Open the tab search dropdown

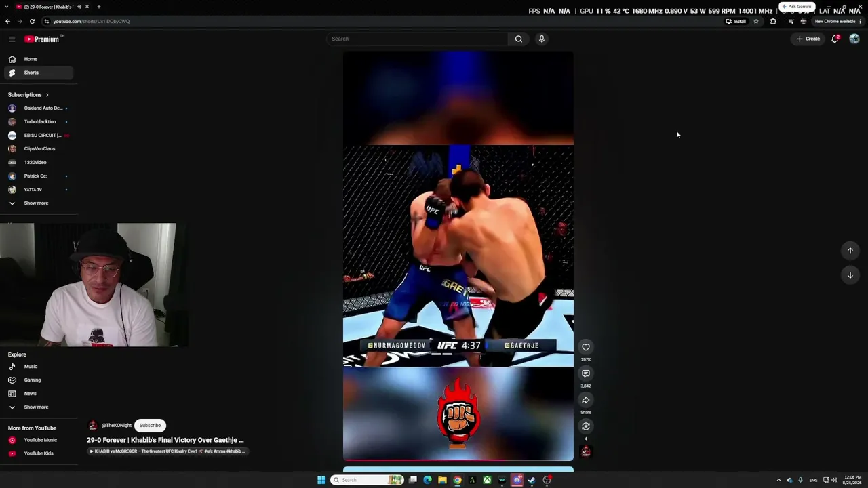(x=6, y=7)
